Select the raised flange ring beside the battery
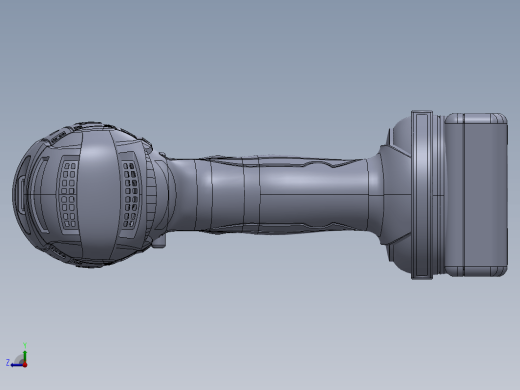Viewport: 520px width, 390px height. tap(422, 195)
